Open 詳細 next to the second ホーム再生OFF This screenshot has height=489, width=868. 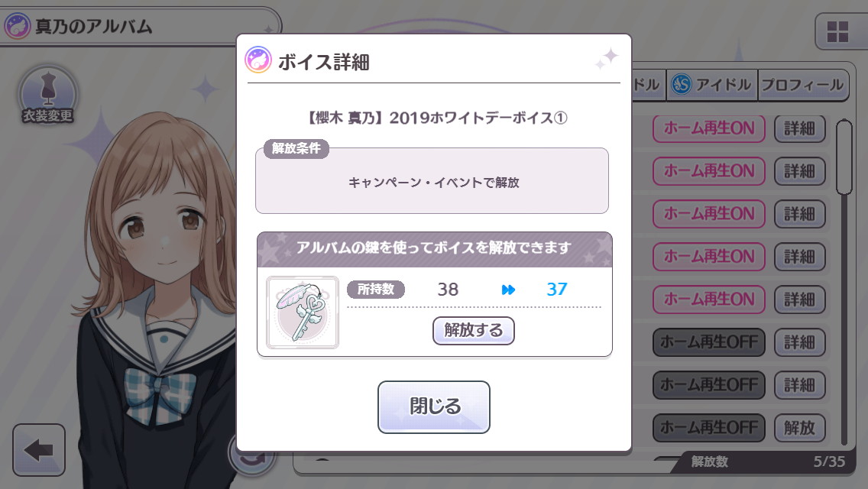pyautogui.click(x=799, y=385)
